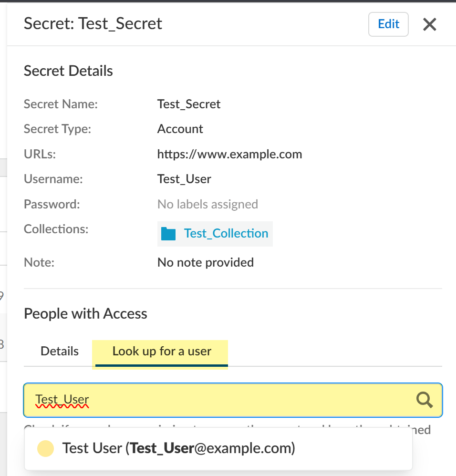
Task: Click the Secret Type value Account
Action: (x=180, y=129)
